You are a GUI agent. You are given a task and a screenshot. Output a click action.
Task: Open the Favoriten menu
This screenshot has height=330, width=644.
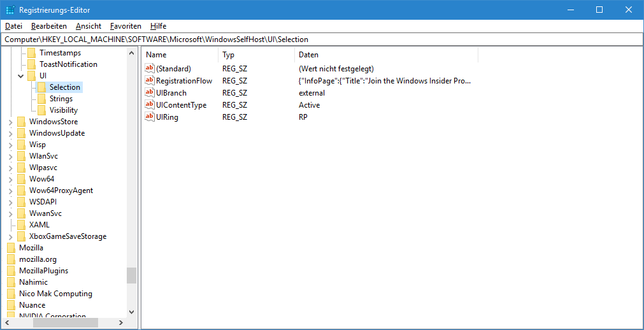(125, 26)
